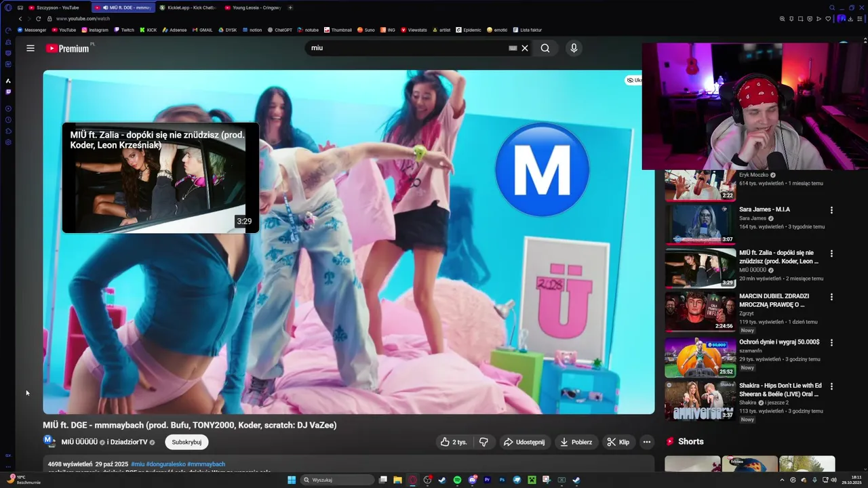Click #miu hashtag link
868x488 pixels.
[138, 464]
